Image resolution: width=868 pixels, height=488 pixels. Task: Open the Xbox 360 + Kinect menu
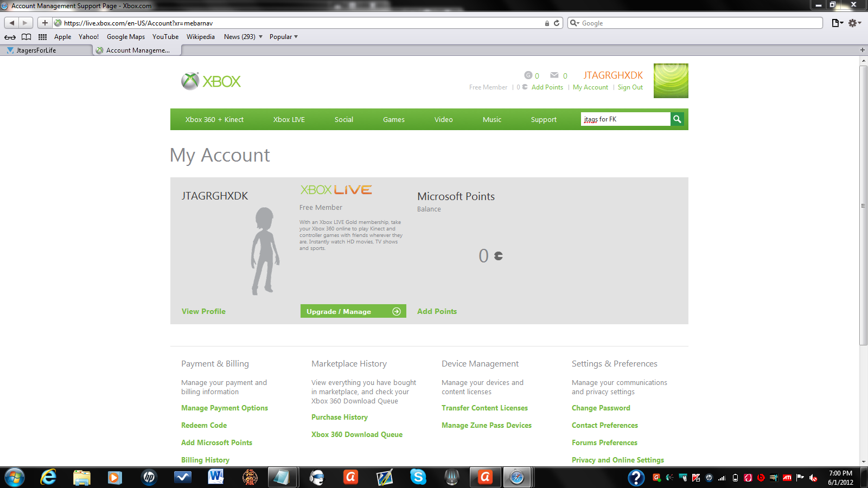(x=214, y=119)
